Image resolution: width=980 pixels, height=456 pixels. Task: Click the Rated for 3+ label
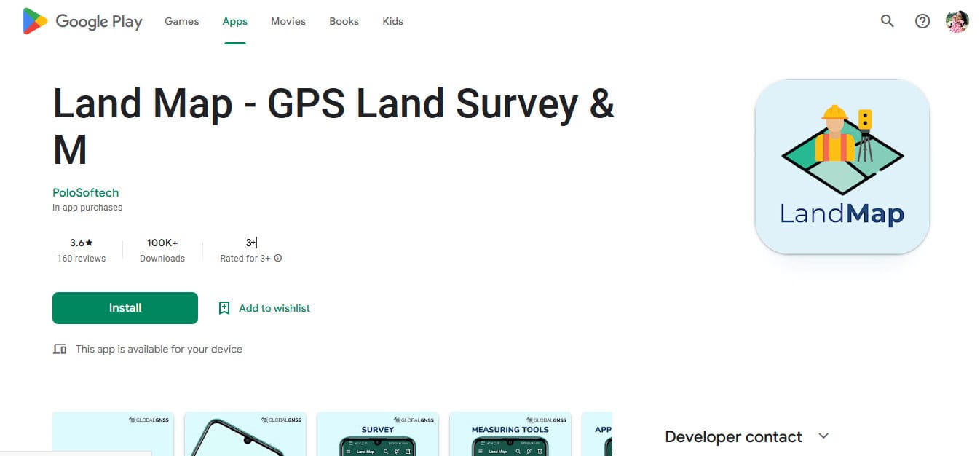tap(245, 259)
